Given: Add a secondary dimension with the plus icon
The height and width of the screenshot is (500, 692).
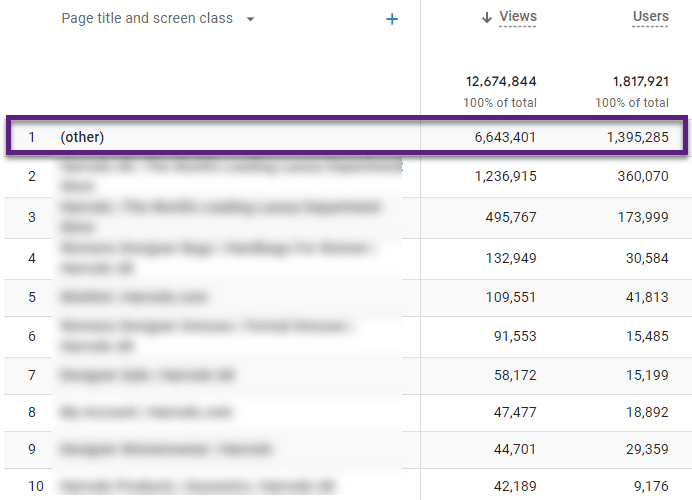Looking at the screenshot, I should coord(392,19).
